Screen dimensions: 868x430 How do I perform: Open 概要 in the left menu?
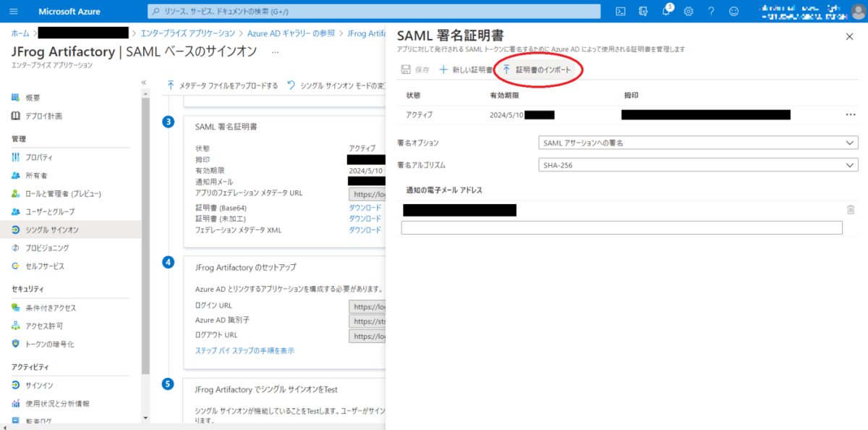[33, 98]
